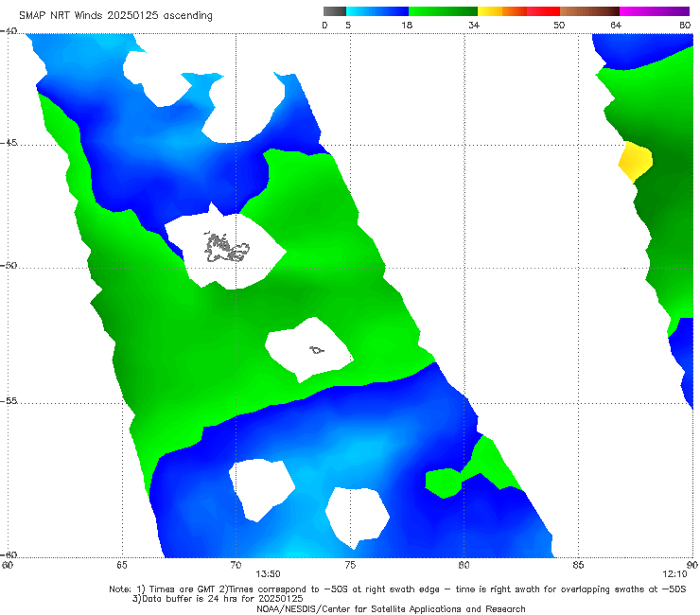Viewport: 700px width, 615px height.
Task: Click the NOAA/NESDIS Center for Satellite Applications credit
Action: pyautogui.click(x=391, y=608)
